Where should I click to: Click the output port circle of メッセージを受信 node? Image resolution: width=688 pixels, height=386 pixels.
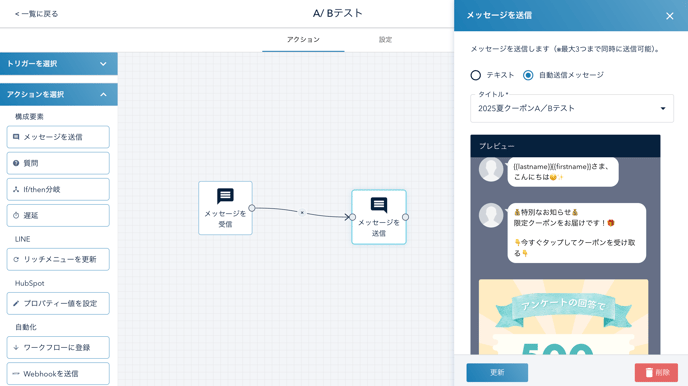pos(252,208)
